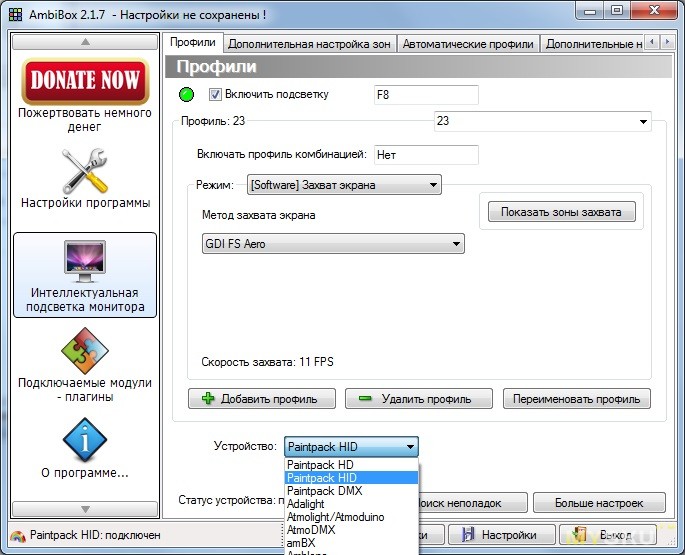Screen dimensions: 685x555
Task: Open the GDI FS Aero capture method dropdown
Action: [x=333, y=244]
